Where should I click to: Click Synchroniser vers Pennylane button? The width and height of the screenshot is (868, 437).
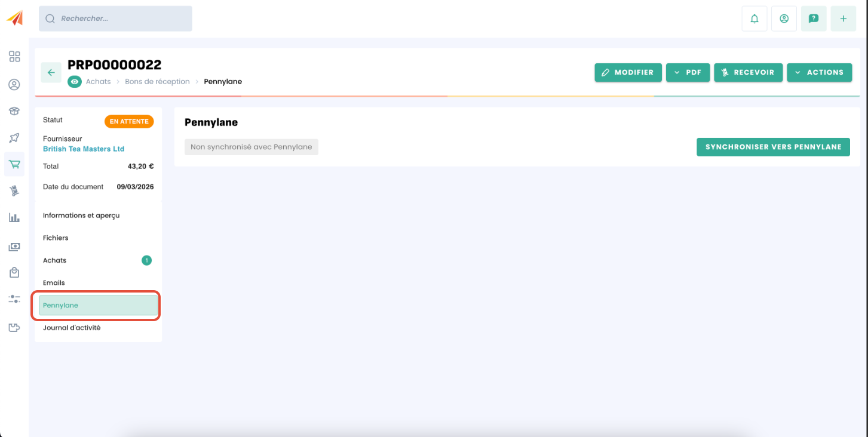773,147
